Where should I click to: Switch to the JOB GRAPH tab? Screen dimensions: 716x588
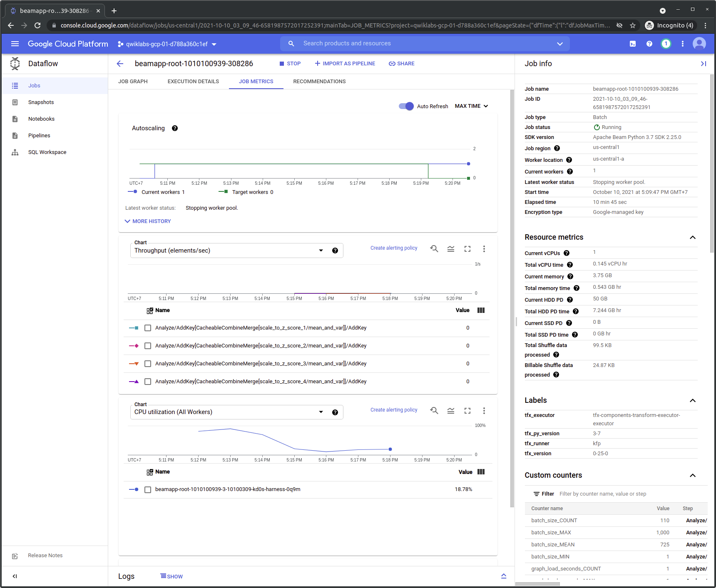pos(133,82)
